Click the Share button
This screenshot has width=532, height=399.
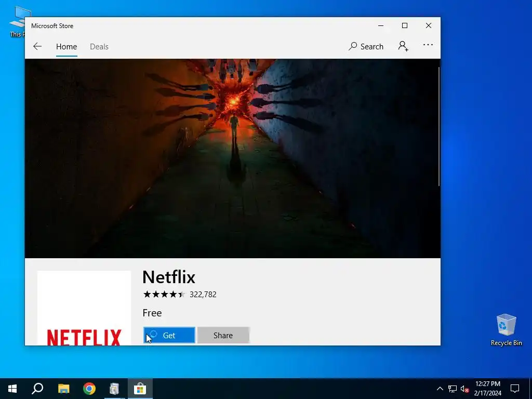[x=223, y=335]
